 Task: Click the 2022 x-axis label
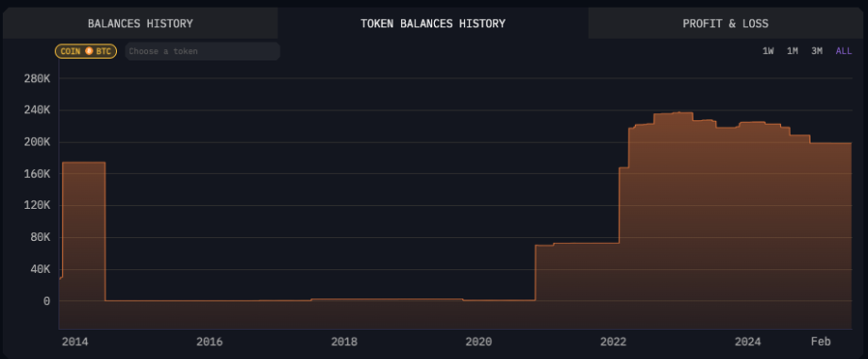click(x=613, y=342)
